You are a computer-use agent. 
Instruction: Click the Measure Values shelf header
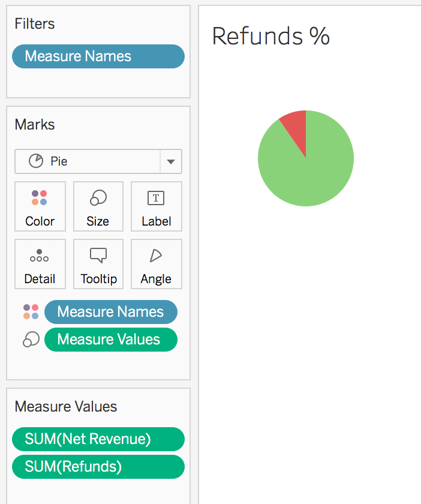[66, 407]
